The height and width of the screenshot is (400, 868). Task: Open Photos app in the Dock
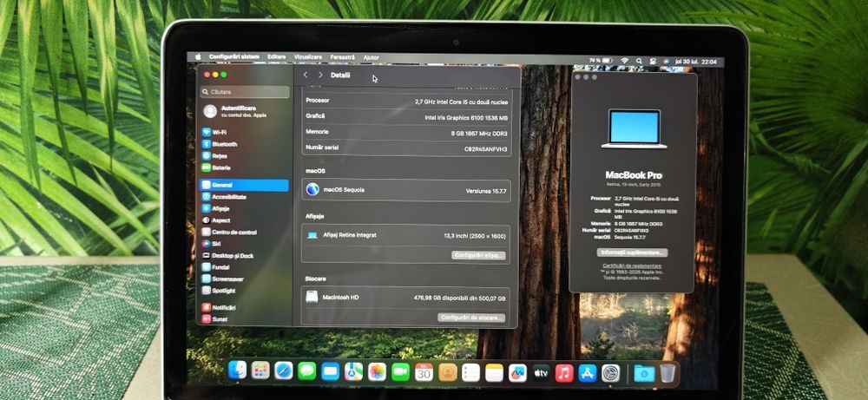[377, 371]
